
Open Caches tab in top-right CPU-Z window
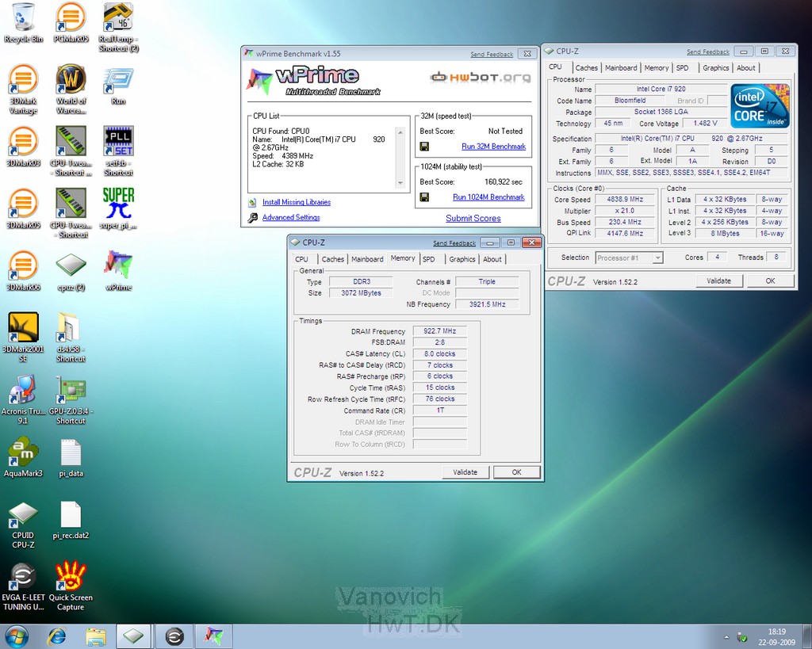tap(586, 68)
